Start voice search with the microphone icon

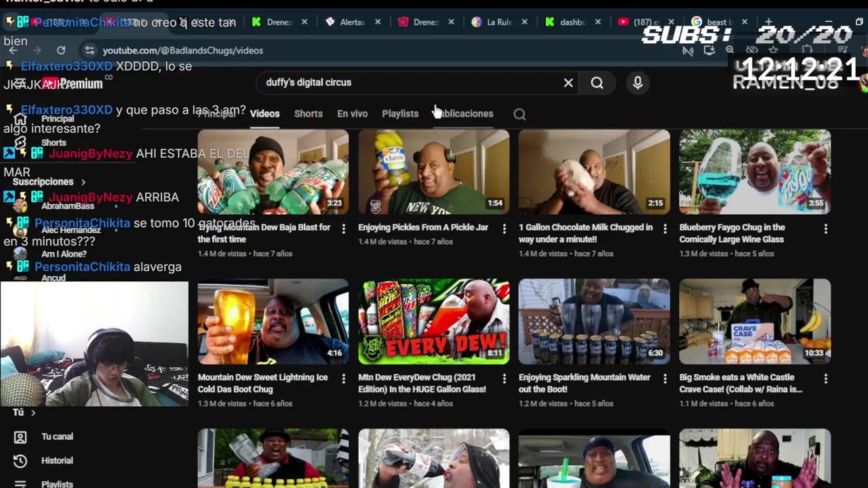click(x=637, y=83)
